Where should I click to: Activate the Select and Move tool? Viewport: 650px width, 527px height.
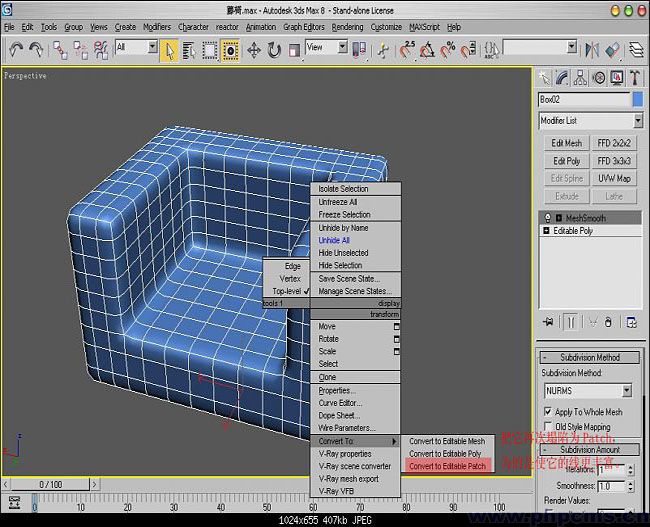tap(254, 51)
